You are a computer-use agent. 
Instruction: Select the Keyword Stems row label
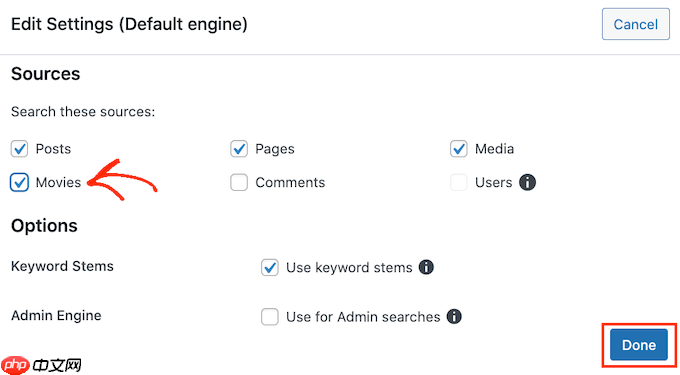[62, 266]
